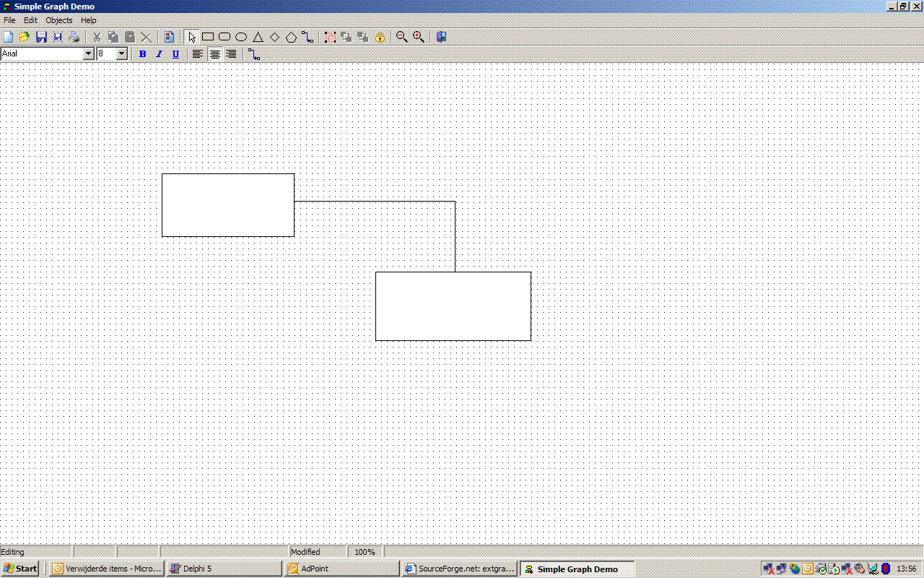Select the arrow selection tool
The height and width of the screenshot is (578, 924).
click(x=191, y=36)
